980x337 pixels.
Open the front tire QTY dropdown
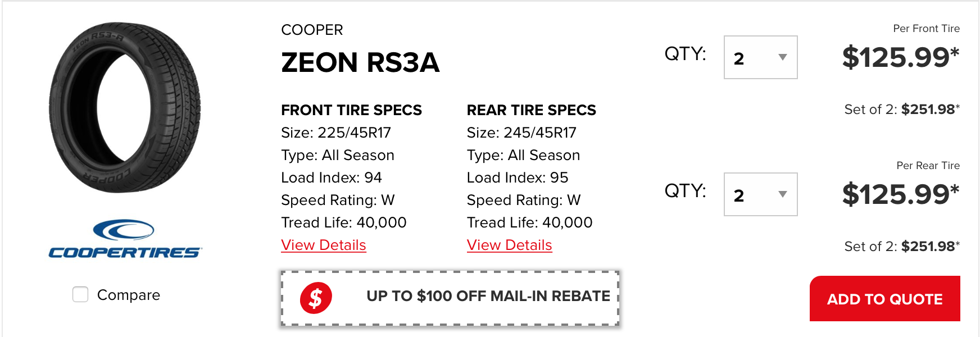(x=761, y=57)
